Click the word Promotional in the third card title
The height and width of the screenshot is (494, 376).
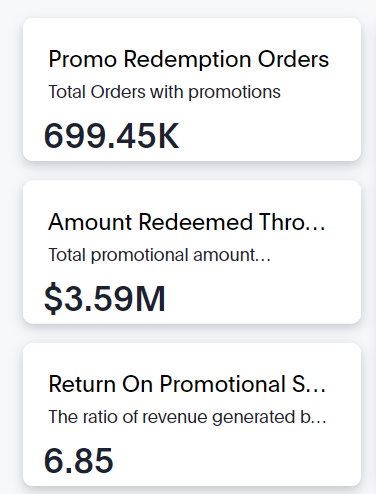click(223, 384)
